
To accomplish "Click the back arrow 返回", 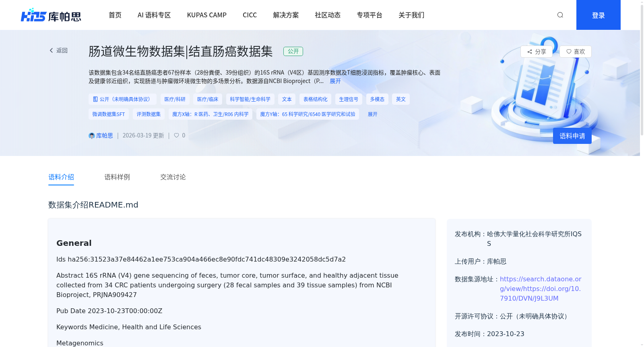I will tap(59, 50).
